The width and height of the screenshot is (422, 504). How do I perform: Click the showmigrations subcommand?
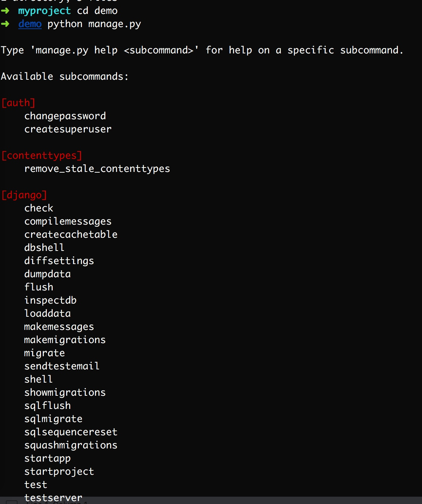click(65, 392)
